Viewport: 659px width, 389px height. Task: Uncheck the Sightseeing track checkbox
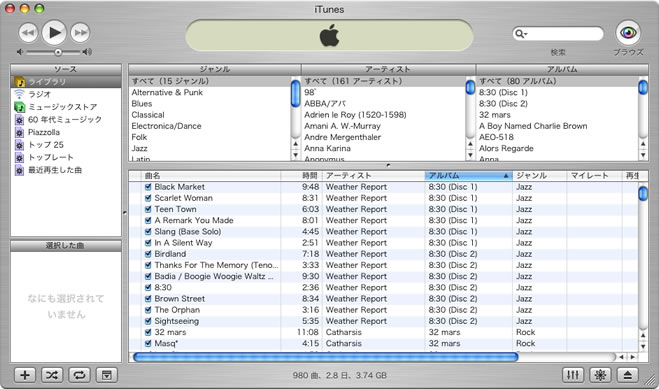tap(148, 321)
